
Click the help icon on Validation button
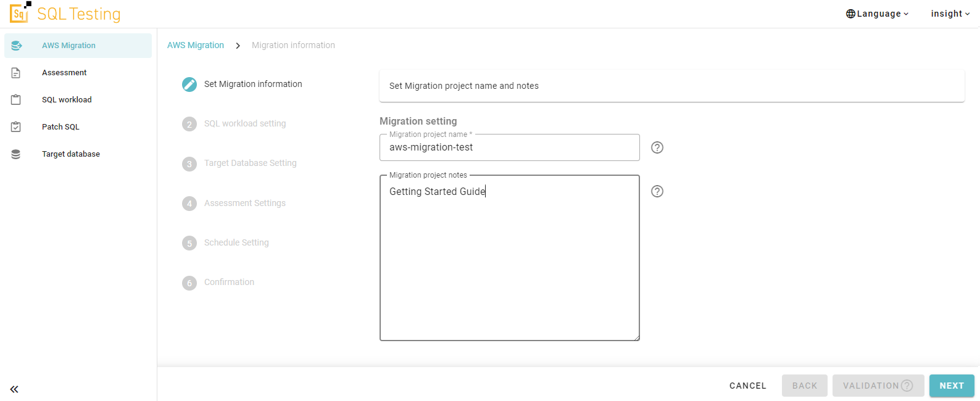click(x=907, y=386)
